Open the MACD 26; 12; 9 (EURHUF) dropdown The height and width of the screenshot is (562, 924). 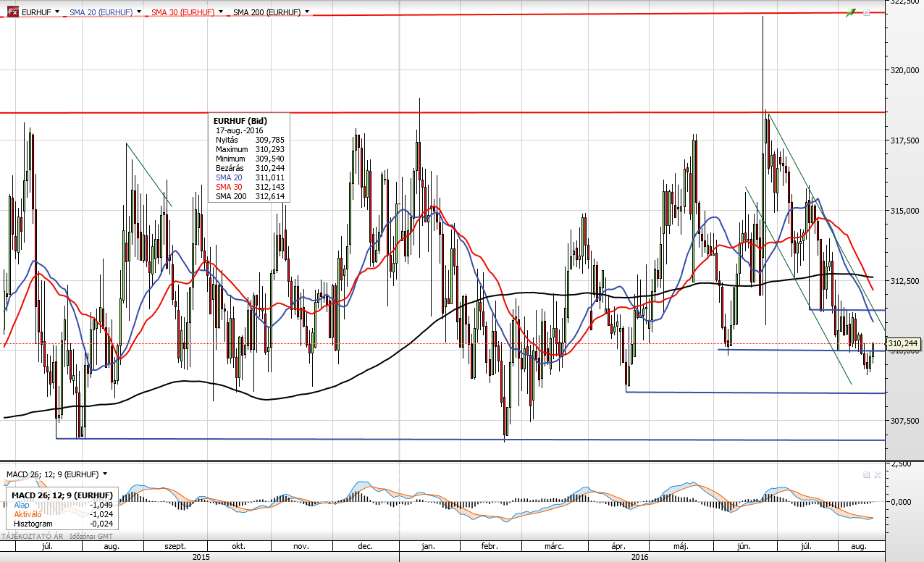coord(105,474)
